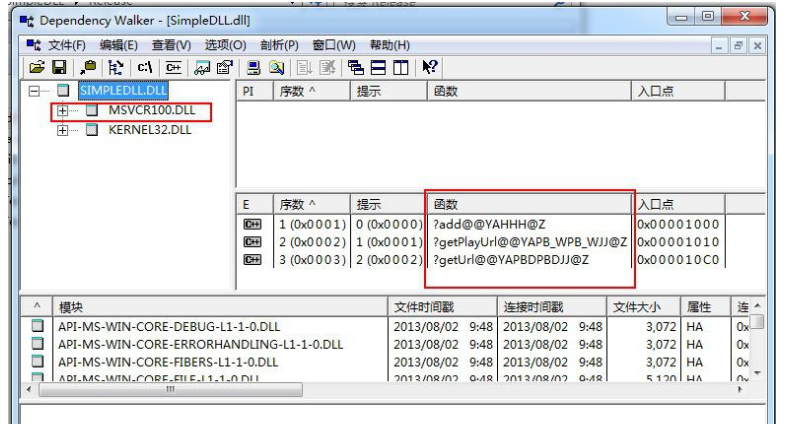This screenshot has width=789, height=424.
Task: Click the grayed Stop Profiling toolbar icon
Action: tap(327, 67)
